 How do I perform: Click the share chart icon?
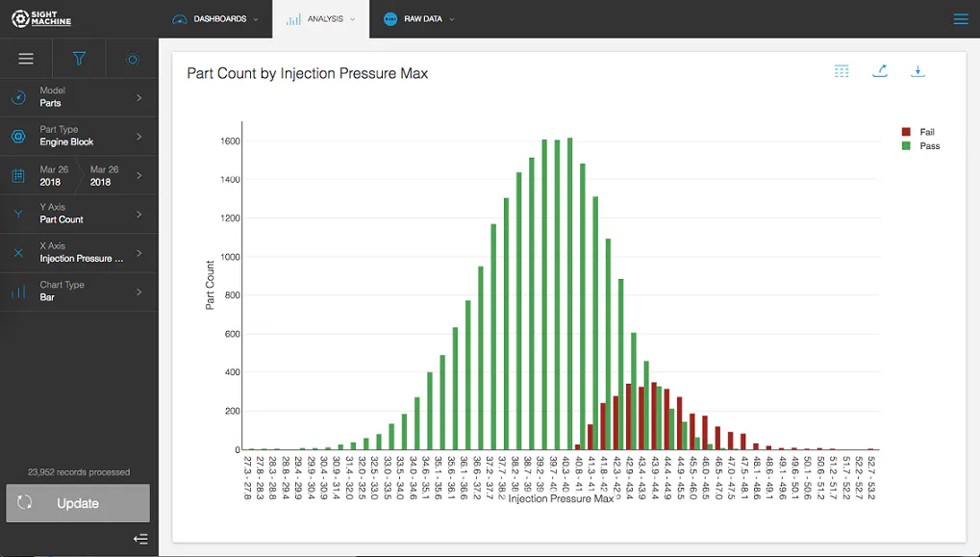pyautogui.click(x=879, y=71)
